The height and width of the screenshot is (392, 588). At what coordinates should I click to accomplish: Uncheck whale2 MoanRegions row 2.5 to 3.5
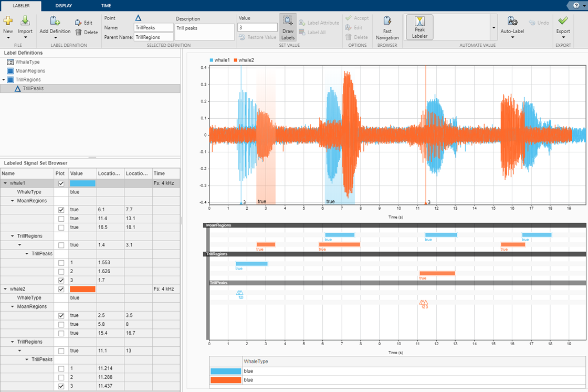[x=61, y=316]
